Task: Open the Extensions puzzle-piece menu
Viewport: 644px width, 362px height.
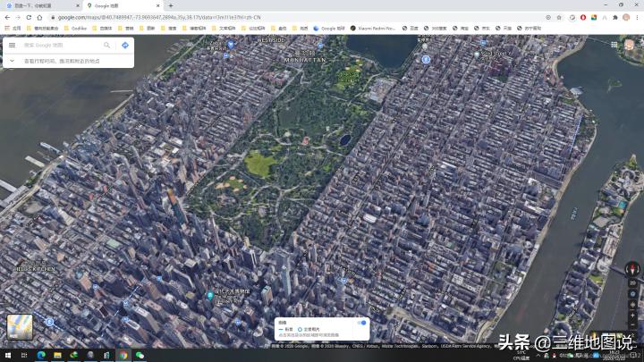Action: coord(614,17)
